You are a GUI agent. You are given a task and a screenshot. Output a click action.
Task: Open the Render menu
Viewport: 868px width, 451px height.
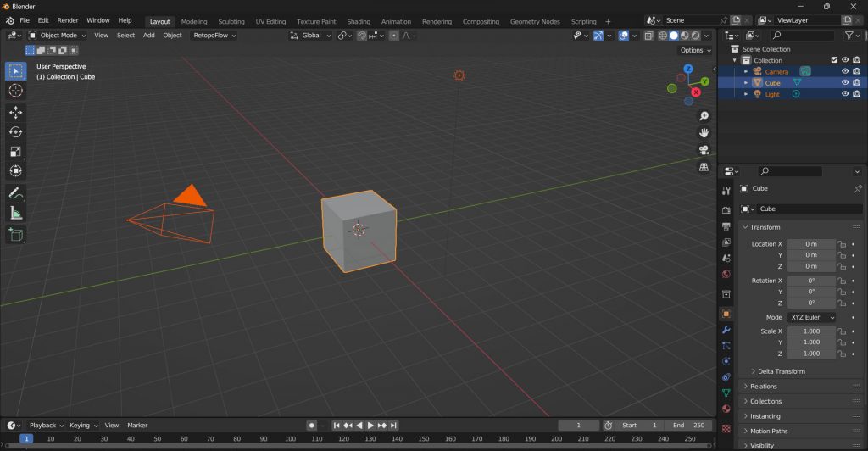[x=68, y=20]
